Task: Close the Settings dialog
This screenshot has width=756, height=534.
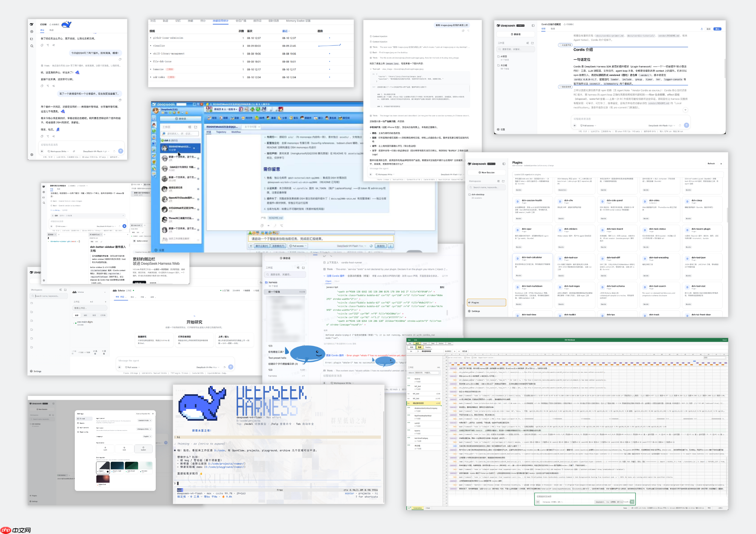Action: pyautogui.click(x=153, y=414)
